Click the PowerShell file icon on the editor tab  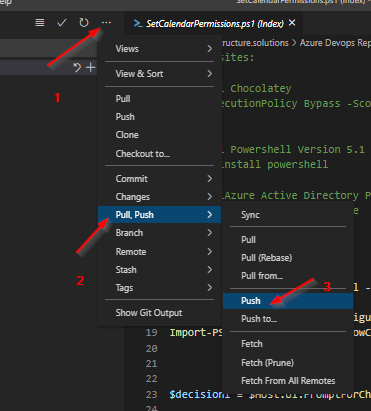point(138,23)
